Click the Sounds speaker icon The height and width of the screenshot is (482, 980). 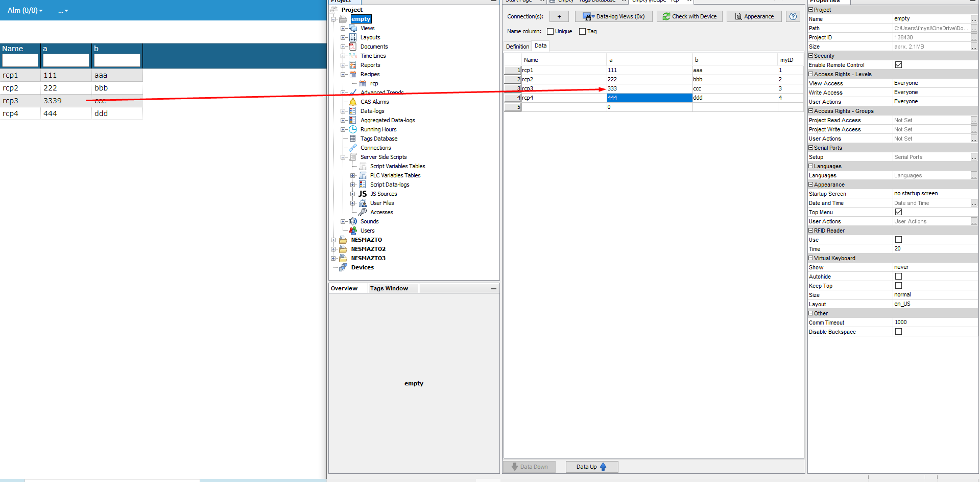pos(353,221)
